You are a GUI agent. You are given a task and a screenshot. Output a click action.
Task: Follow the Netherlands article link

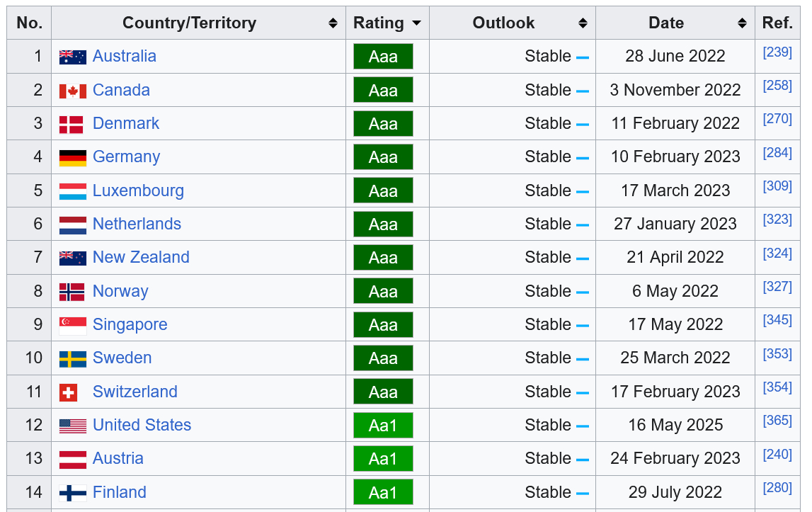click(x=137, y=224)
